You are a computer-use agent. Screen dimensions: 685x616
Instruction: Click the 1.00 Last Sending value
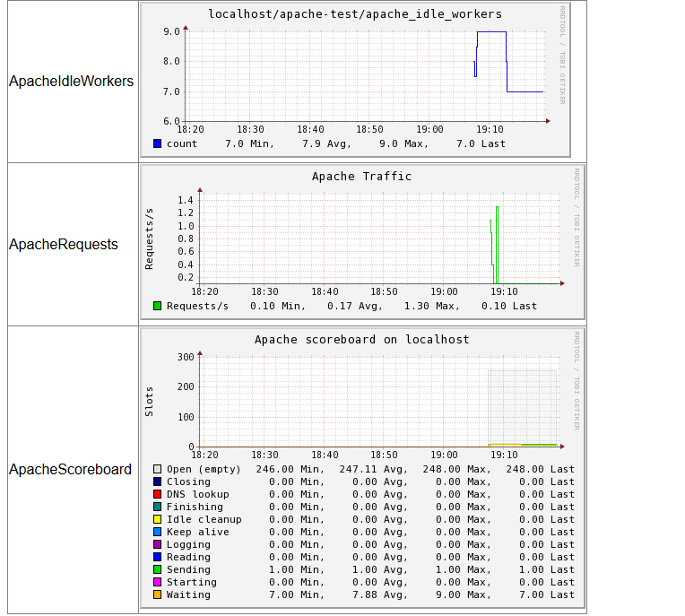[x=547, y=569]
